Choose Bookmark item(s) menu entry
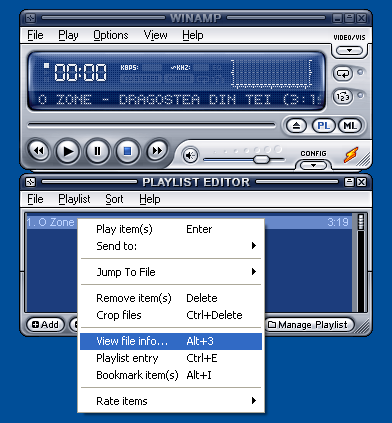Screen dimensions: 392x423 tap(171, 375)
